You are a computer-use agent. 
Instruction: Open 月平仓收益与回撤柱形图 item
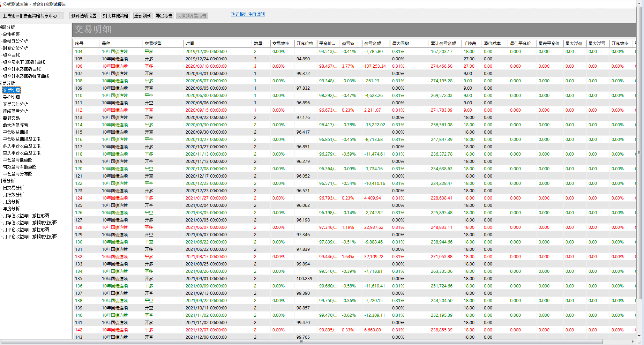tap(26, 230)
